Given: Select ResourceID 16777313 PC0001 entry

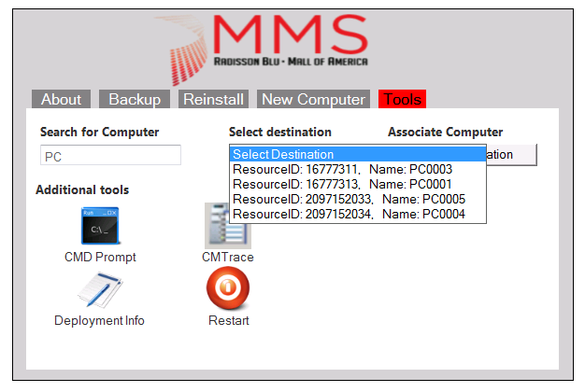Looking at the screenshot, I should 358,184.
